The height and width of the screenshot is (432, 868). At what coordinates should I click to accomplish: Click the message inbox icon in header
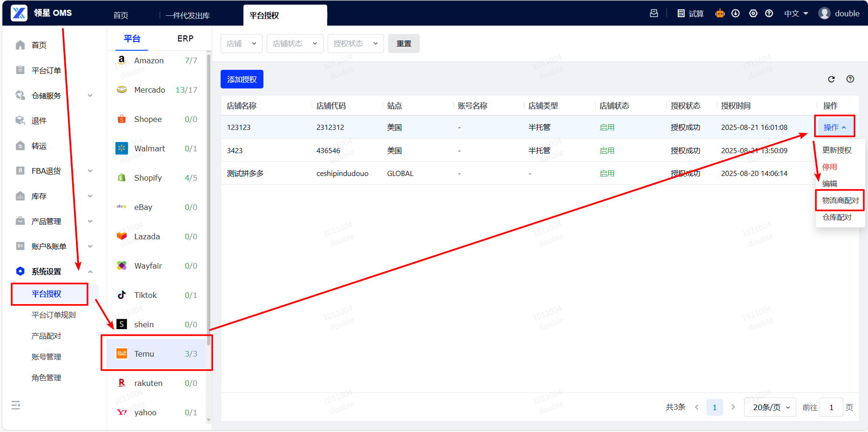[654, 13]
